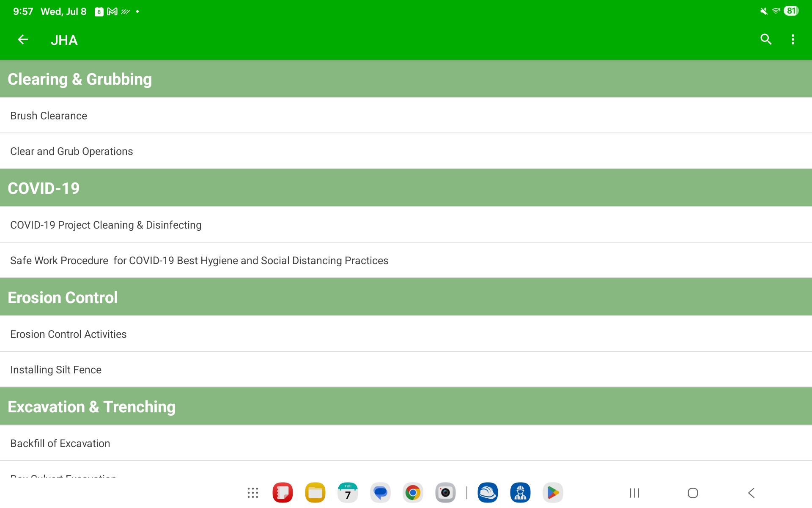The width and height of the screenshot is (812, 508).
Task: Open the blue hard hat app
Action: 488,493
